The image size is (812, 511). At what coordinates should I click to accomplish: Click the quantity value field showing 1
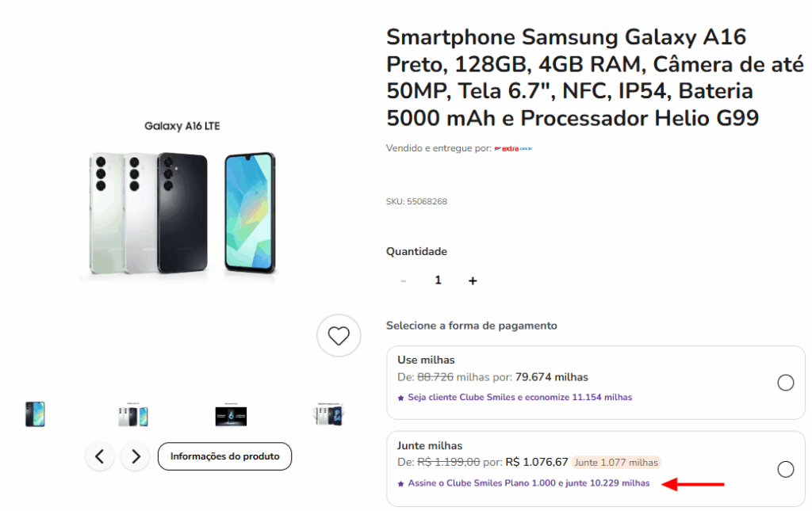438,280
